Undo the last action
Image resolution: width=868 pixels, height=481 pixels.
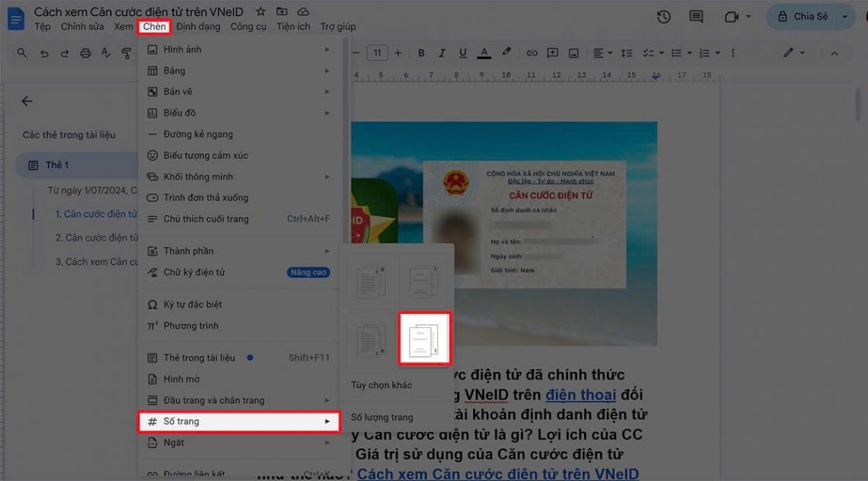44,53
